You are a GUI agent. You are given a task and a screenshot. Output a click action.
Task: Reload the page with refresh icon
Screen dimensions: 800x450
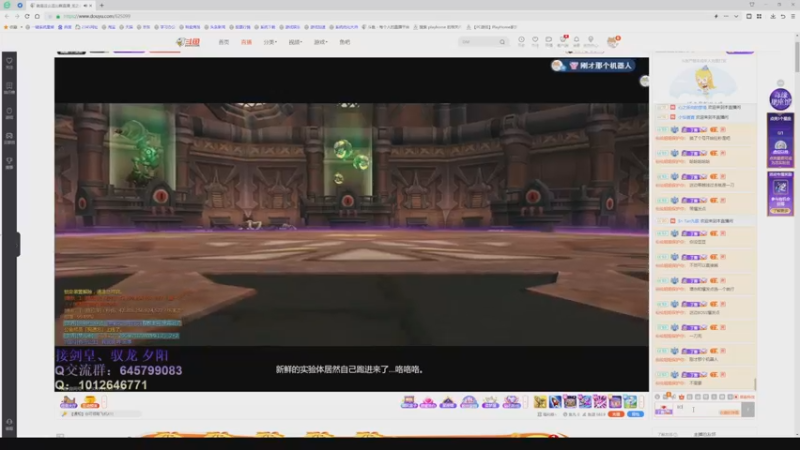pos(27,16)
